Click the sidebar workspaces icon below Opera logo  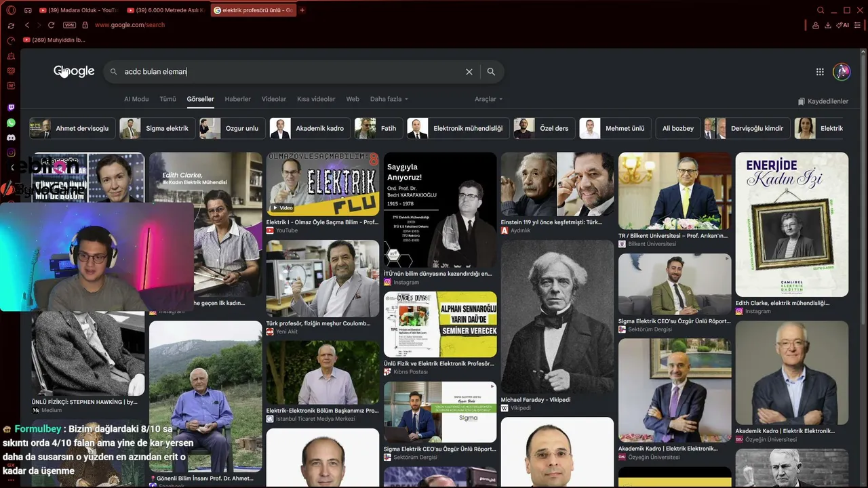click(11, 26)
